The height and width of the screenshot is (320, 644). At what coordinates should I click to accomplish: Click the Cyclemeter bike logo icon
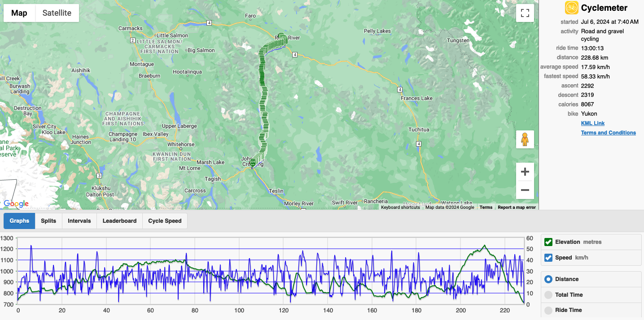click(x=571, y=8)
